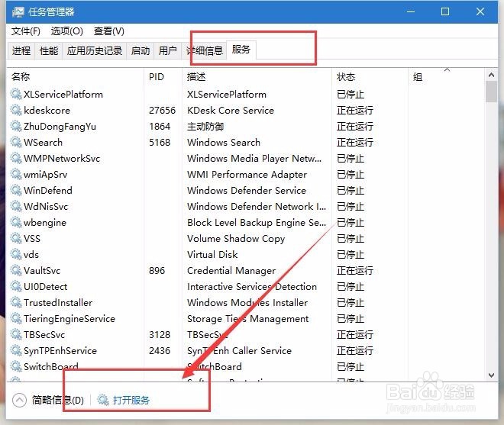Click Virtual Disk description
The height and width of the screenshot is (425, 504).
click(212, 255)
